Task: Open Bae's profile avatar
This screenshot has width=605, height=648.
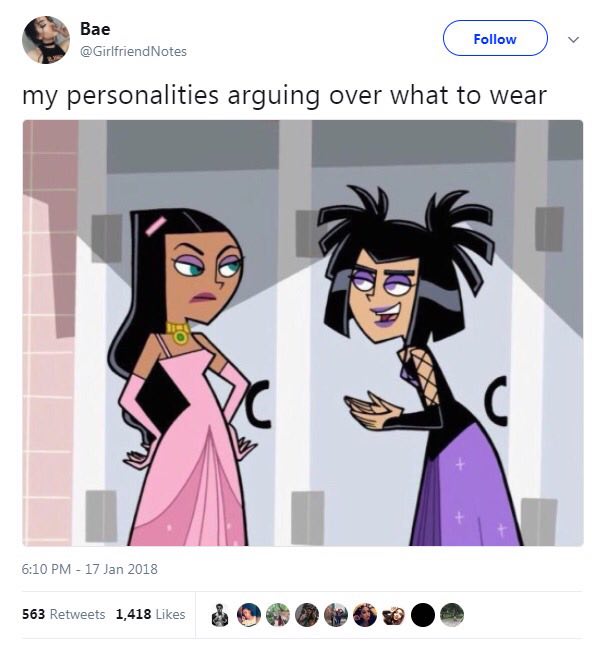Action: (46, 40)
